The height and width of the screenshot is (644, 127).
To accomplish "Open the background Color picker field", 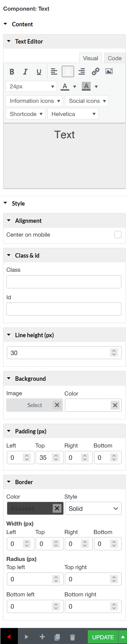I will (88, 405).
